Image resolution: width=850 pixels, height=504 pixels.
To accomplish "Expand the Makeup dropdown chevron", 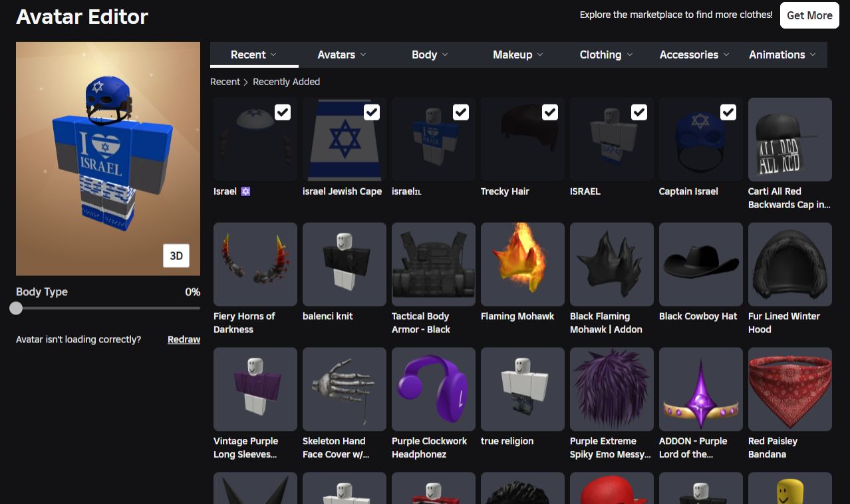I will 540,55.
